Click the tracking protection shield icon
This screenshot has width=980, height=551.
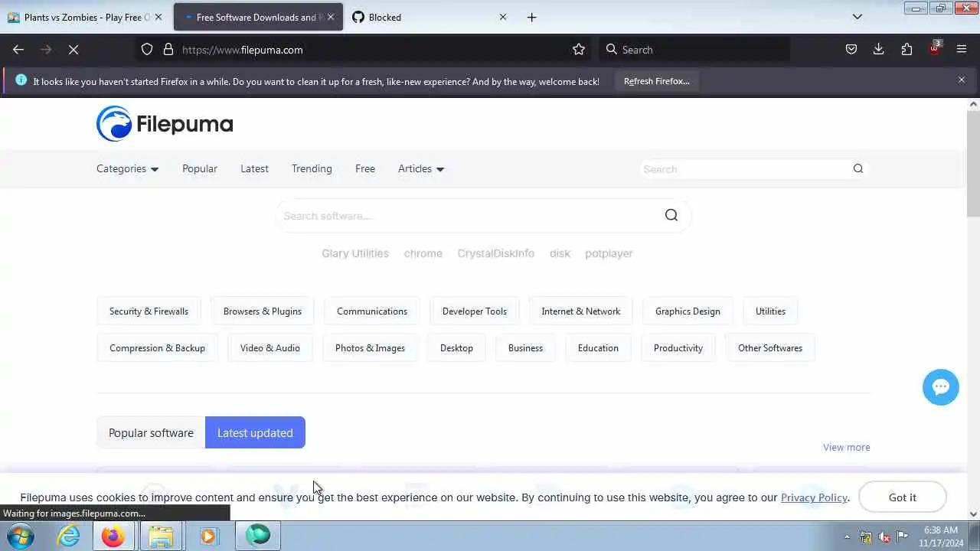[x=147, y=50]
